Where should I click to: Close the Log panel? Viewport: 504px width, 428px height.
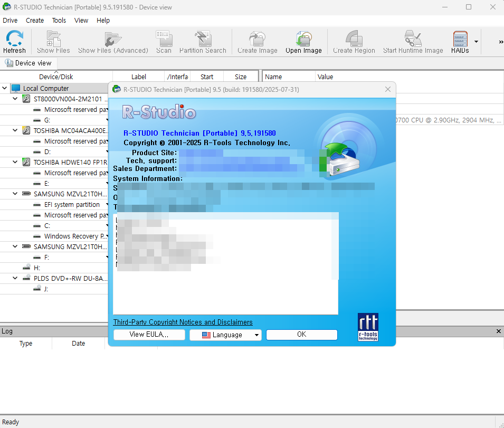(x=499, y=331)
